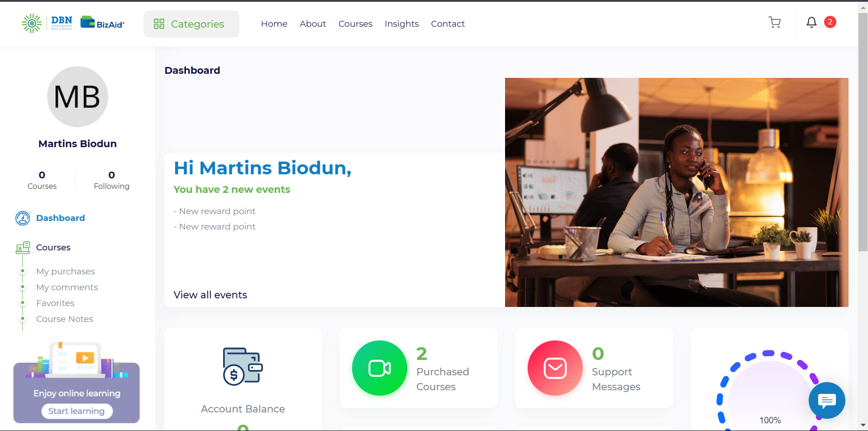
Task: Open the shopping cart
Action: coord(775,22)
